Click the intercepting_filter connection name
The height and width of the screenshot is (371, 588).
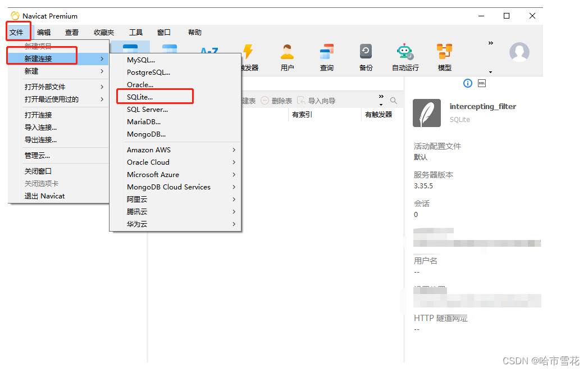click(482, 107)
